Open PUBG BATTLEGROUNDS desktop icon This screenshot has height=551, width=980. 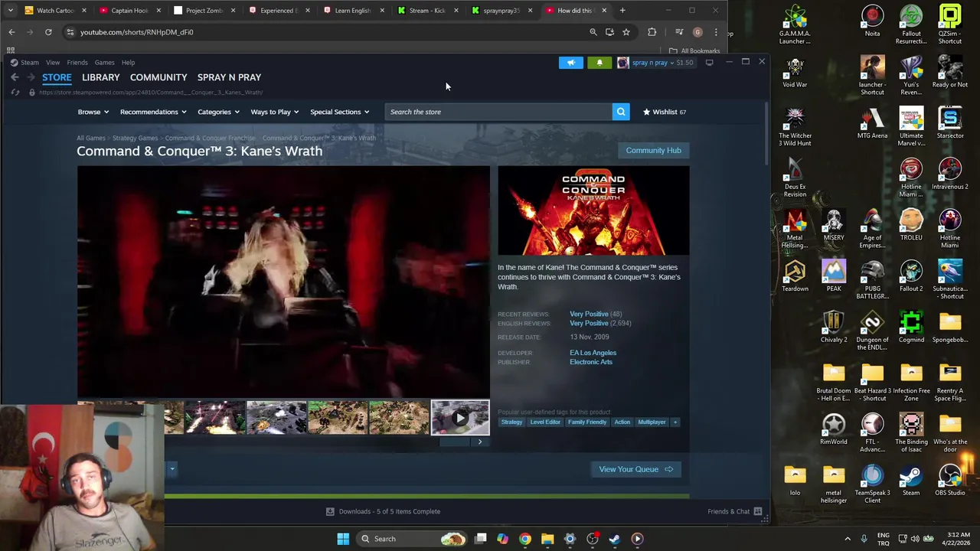tap(872, 279)
